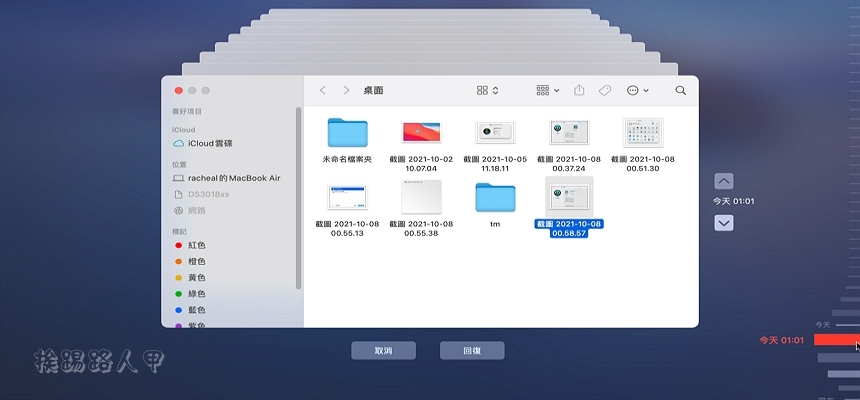Jump to previous backup with up arrow
Image resolution: width=860 pixels, height=400 pixels.
point(724,181)
